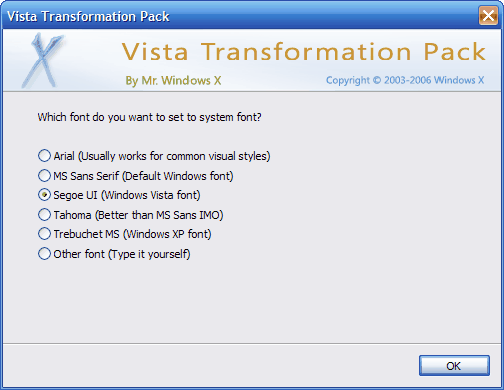This screenshot has width=504, height=390.
Task: Click the Copyright 2003-2006 Windows X text
Action: pyautogui.click(x=405, y=80)
